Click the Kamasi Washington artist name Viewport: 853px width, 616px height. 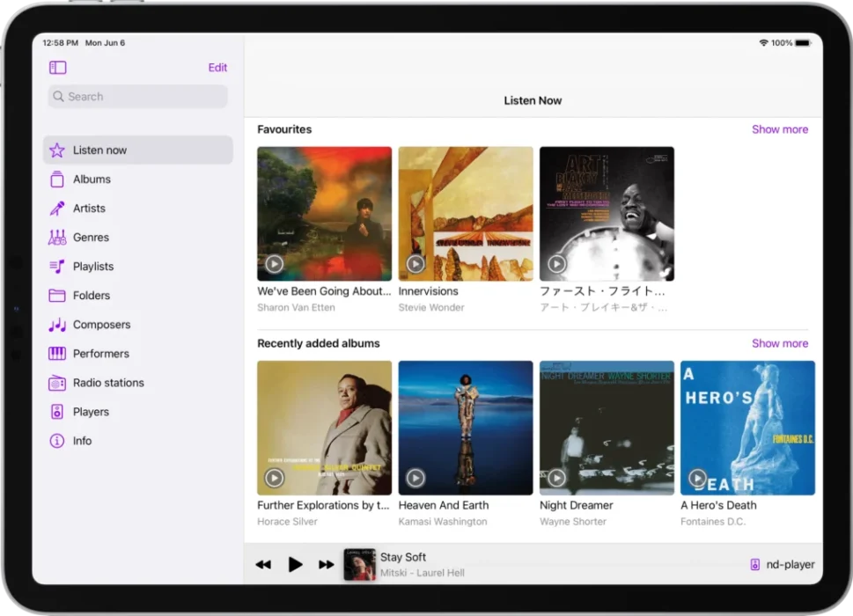click(443, 522)
